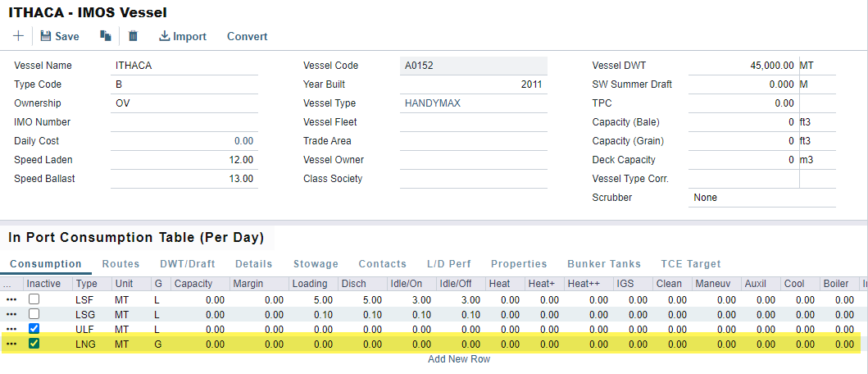Check the Inactive box for LSF fuel
This screenshot has width=868, height=374.
coord(34,300)
